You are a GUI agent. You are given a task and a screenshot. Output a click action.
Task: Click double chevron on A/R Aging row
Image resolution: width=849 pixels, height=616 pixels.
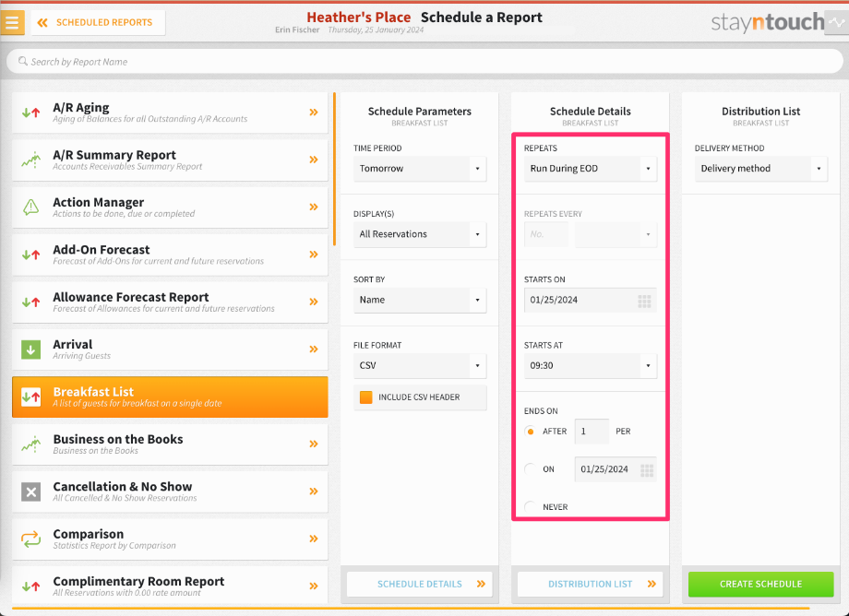314,113
